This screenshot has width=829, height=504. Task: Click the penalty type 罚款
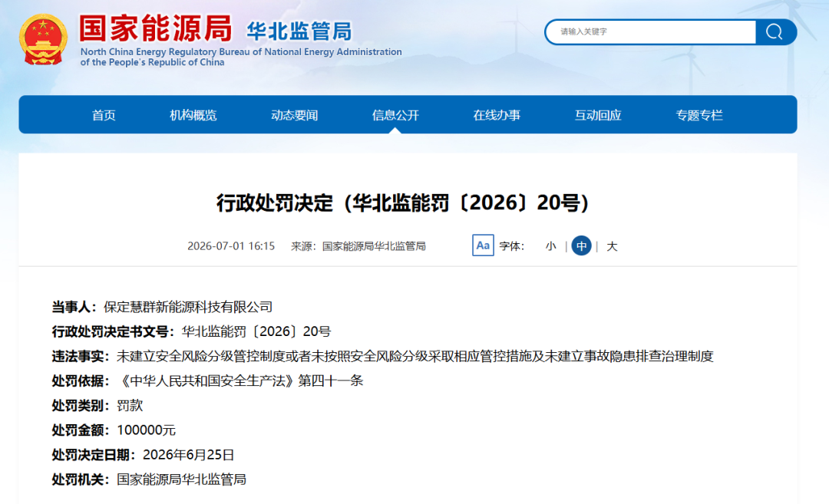[130, 406]
